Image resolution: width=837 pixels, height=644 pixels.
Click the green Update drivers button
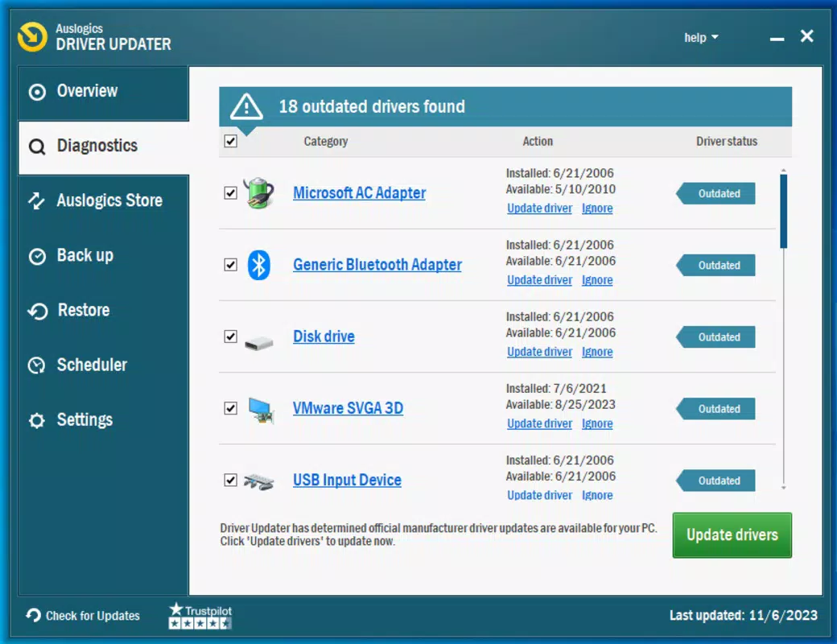(732, 535)
